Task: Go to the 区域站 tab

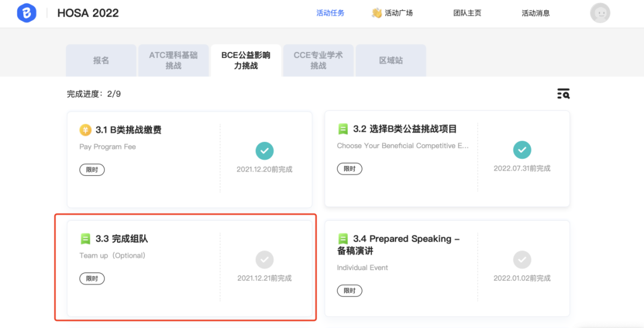Action: pos(391,60)
